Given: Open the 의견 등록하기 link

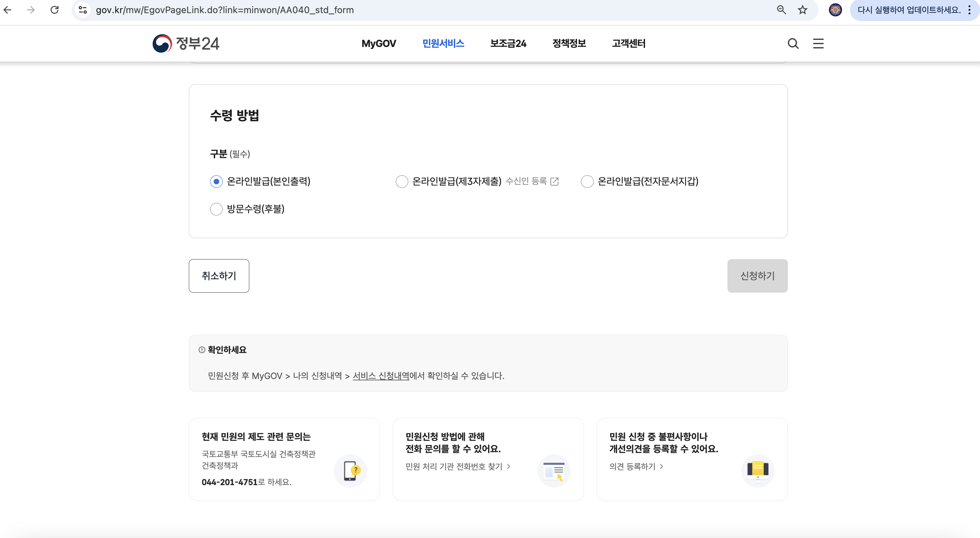Looking at the screenshot, I should point(636,466).
